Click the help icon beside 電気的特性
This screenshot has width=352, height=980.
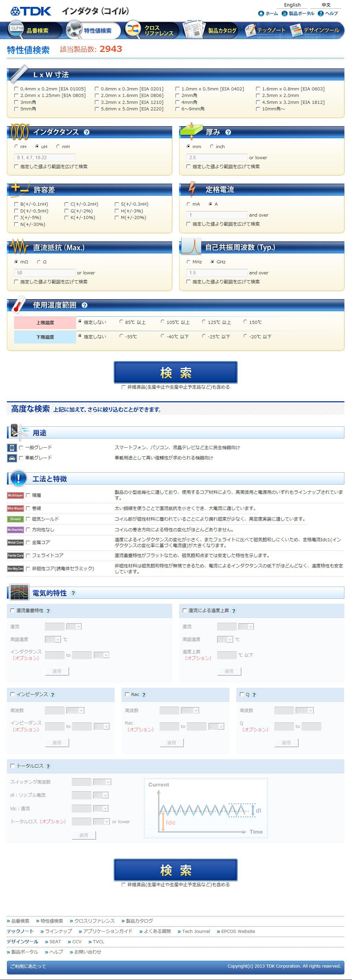pos(73,593)
